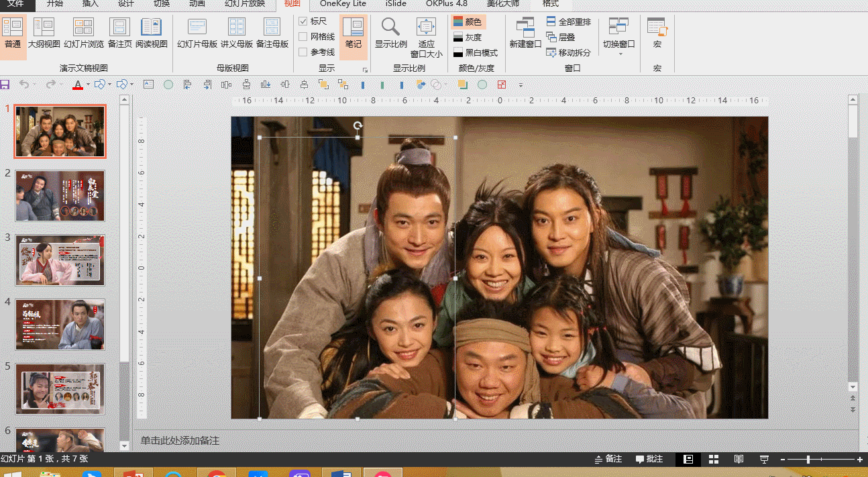Click the Reading View icon in status bar

click(739, 460)
